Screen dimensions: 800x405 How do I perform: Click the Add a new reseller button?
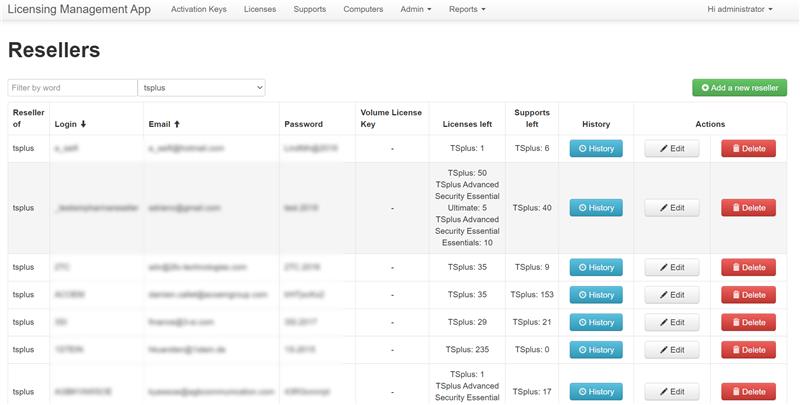(x=739, y=88)
